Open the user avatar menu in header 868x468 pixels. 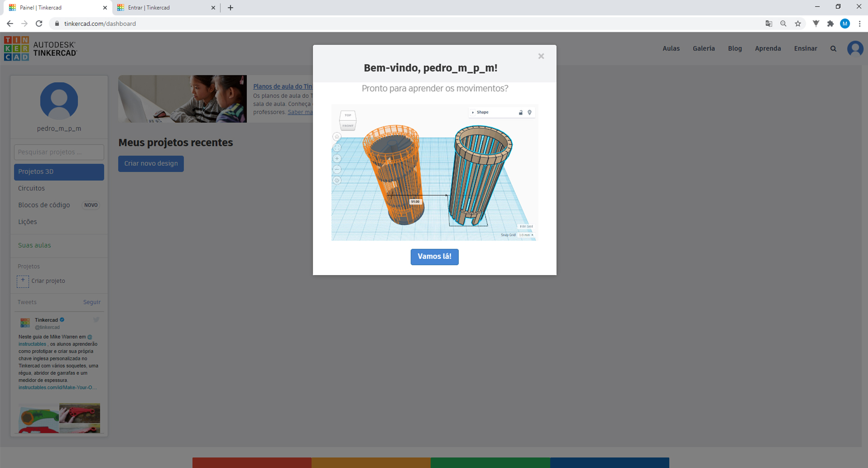tap(855, 49)
